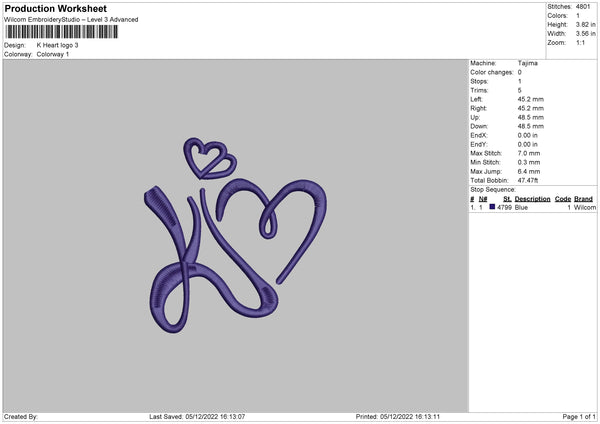Click the 'Printed' timestamp
The image size is (600, 424).
398,417
